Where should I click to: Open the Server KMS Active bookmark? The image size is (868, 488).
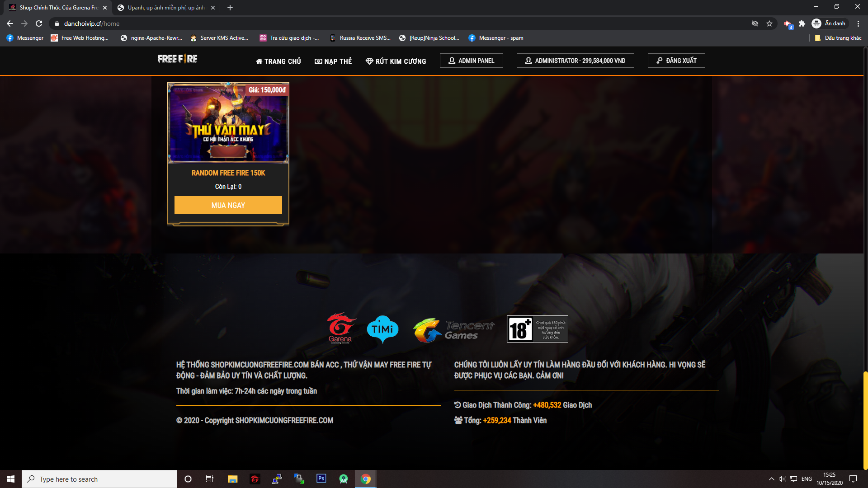coord(219,38)
